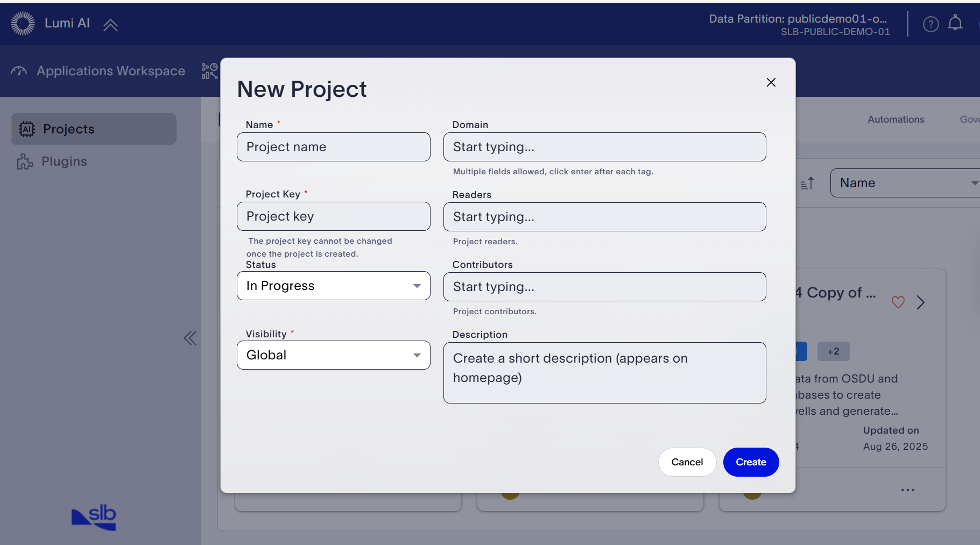This screenshot has height=545, width=980.
Task: Open the Visibility Global dropdown
Action: click(334, 355)
